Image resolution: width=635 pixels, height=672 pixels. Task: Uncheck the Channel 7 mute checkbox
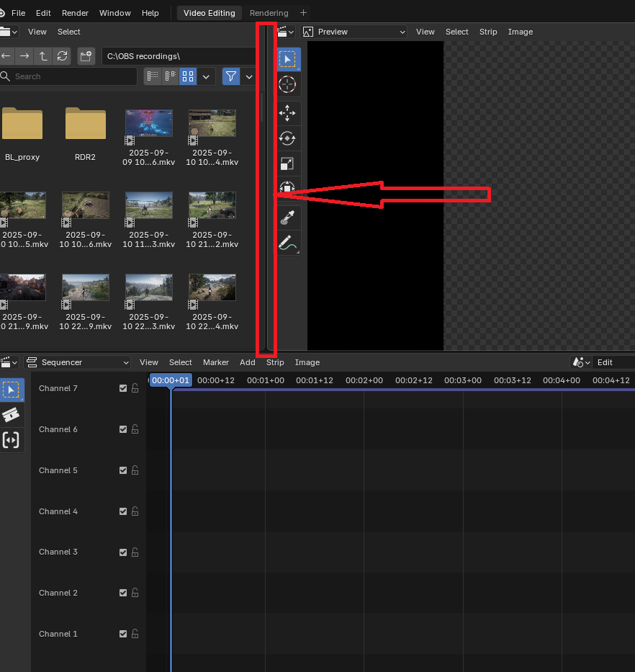point(123,388)
